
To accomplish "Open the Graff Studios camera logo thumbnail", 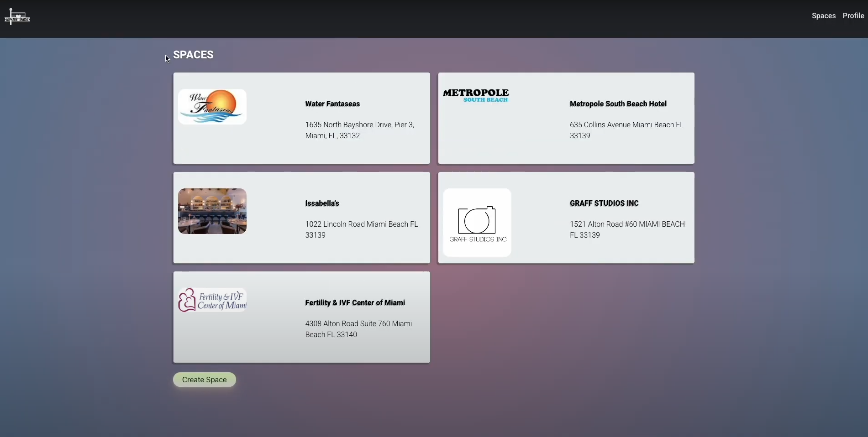I will pos(477,223).
